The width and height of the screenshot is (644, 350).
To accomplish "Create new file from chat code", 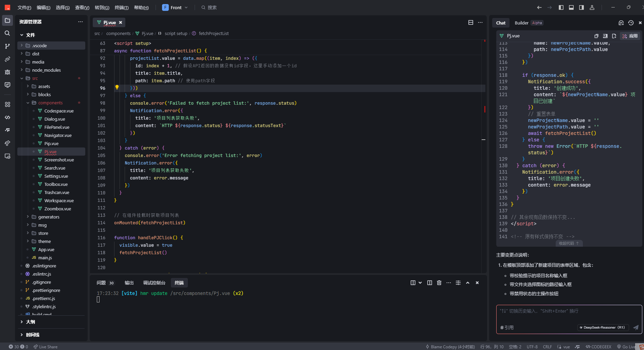I will tap(614, 36).
